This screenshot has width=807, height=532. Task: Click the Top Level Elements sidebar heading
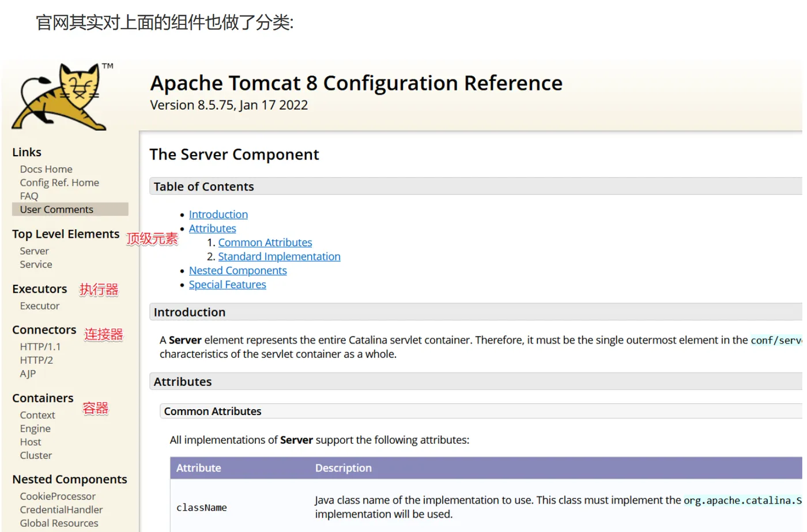[66, 234]
